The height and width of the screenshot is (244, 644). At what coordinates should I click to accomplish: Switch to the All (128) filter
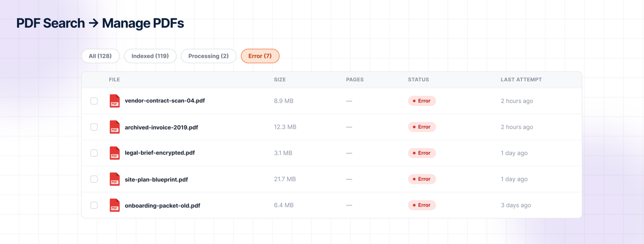pyautogui.click(x=100, y=56)
